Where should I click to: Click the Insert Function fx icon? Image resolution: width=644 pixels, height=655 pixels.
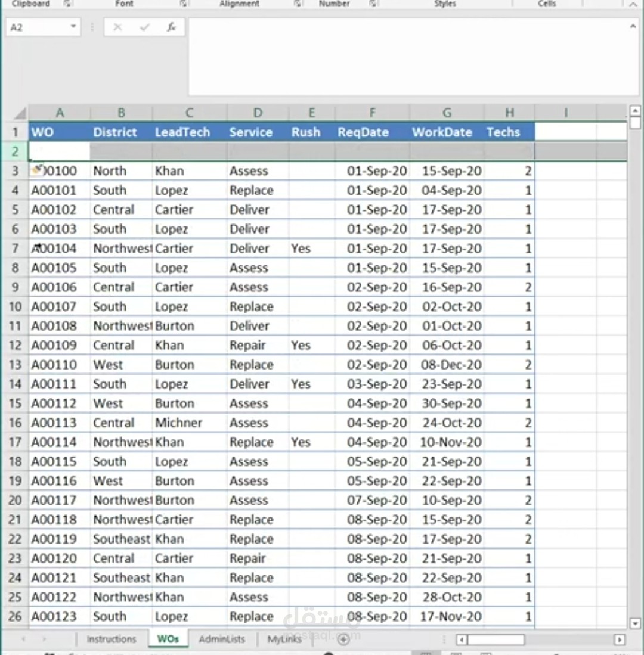tap(172, 27)
